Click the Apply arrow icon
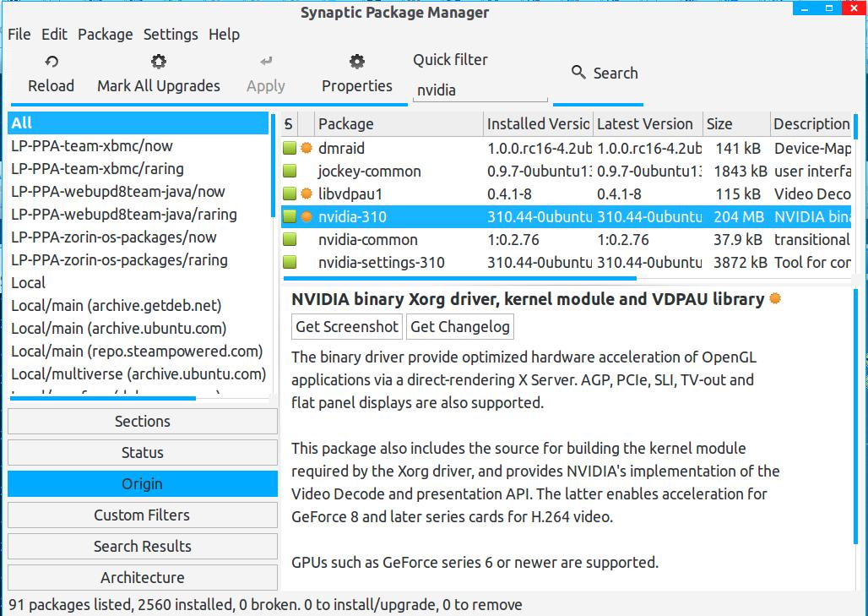This screenshot has height=616, width=868. [x=266, y=62]
